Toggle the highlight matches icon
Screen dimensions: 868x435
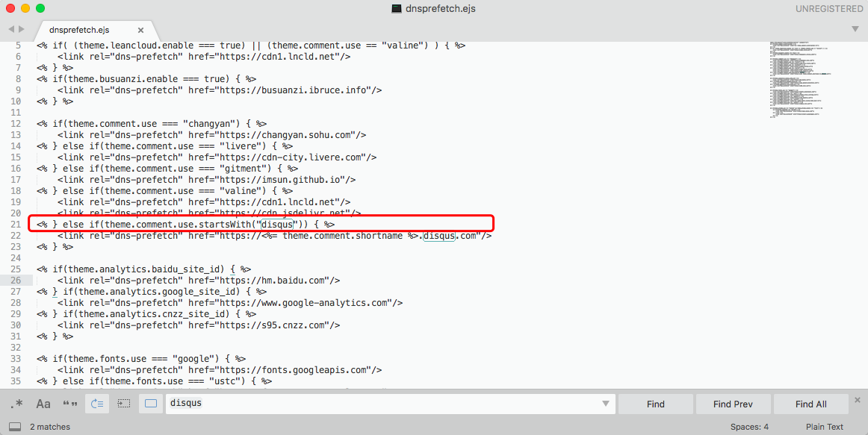pos(150,403)
